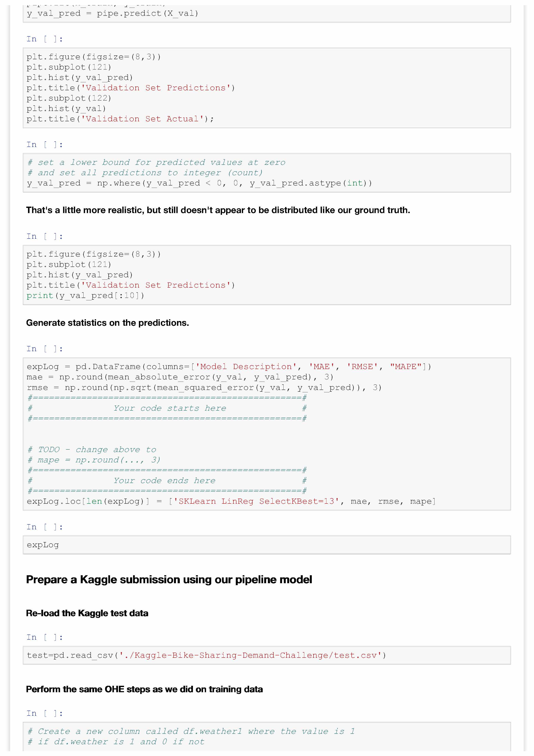Click the 'Generate statistics on the predictions.' text
The image size is (534, 756).
[107, 323]
